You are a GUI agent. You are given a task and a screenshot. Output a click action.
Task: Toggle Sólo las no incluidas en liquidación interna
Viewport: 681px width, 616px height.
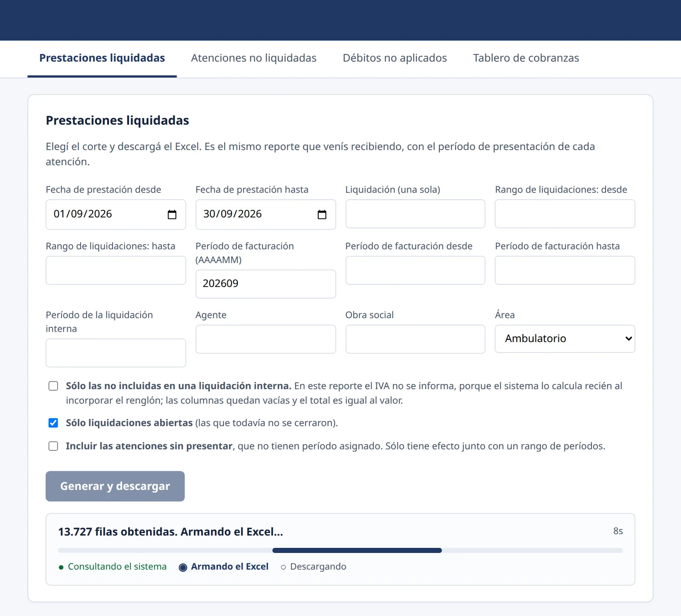pos(53,386)
